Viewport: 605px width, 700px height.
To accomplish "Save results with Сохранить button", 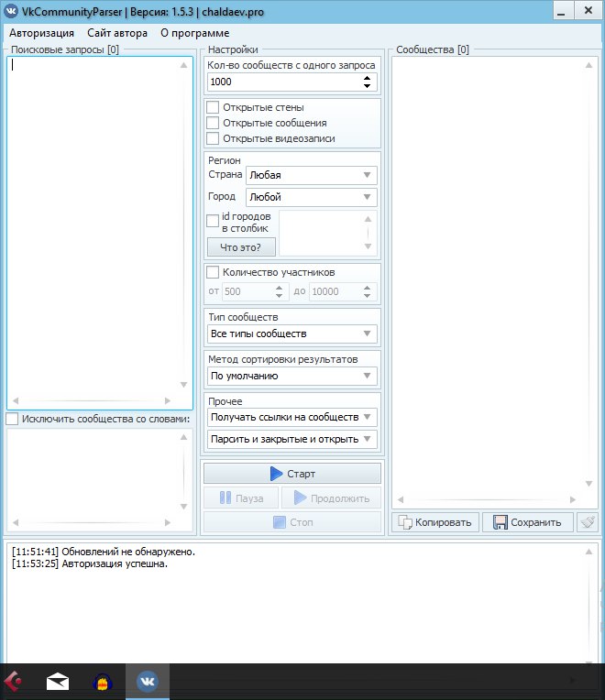I will pyautogui.click(x=527, y=522).
